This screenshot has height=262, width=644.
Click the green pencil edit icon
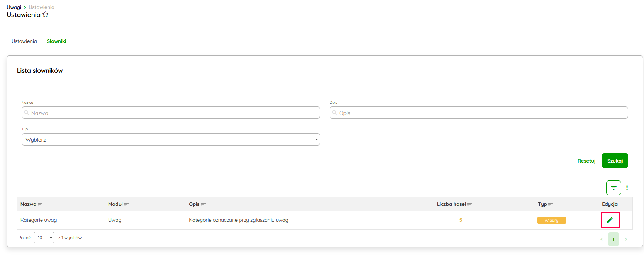click(x=610, y=220)
